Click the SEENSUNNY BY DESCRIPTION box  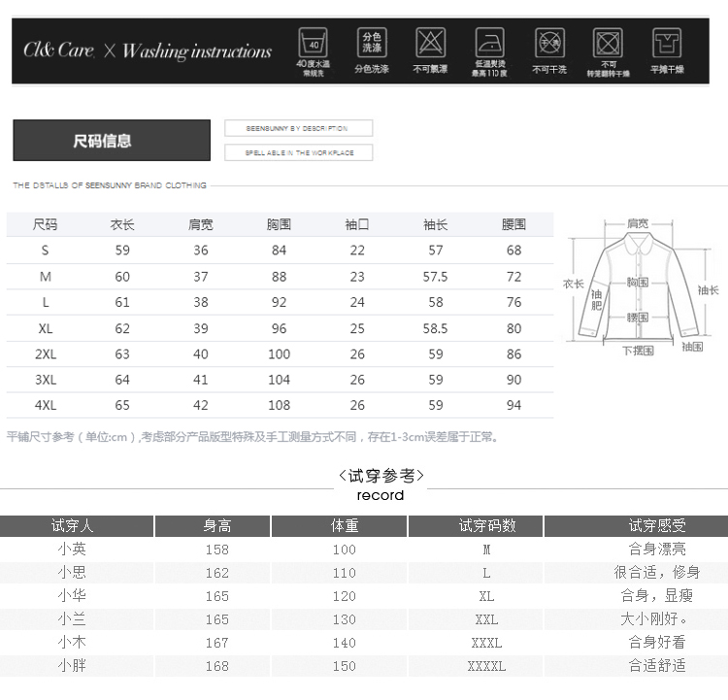point(299,128)
